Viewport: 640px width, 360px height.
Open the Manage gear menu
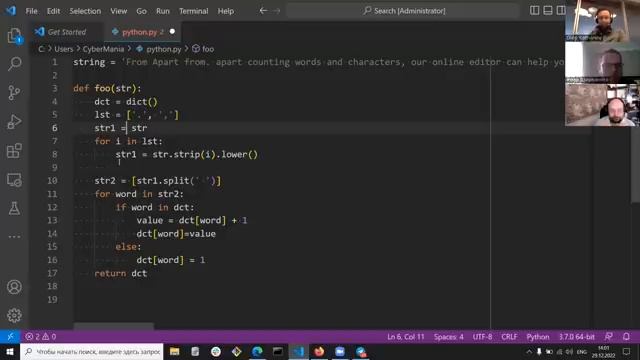(x=14, y=315)
